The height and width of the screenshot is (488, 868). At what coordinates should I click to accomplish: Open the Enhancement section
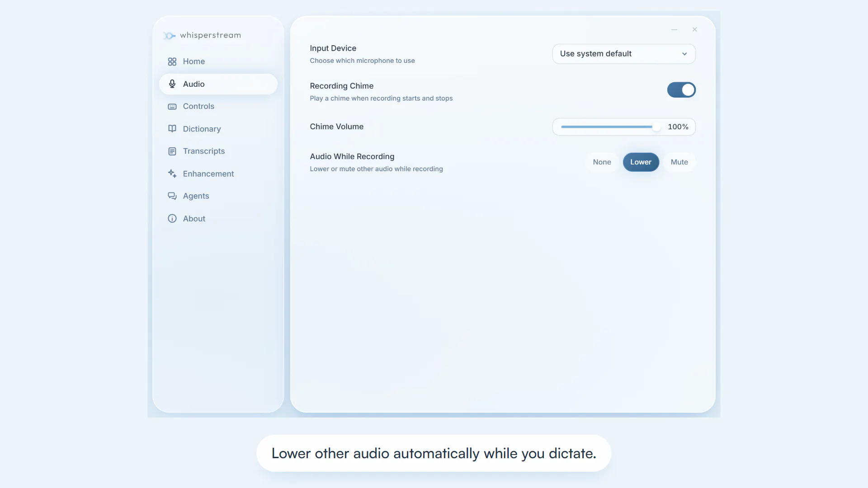point(218,174)
